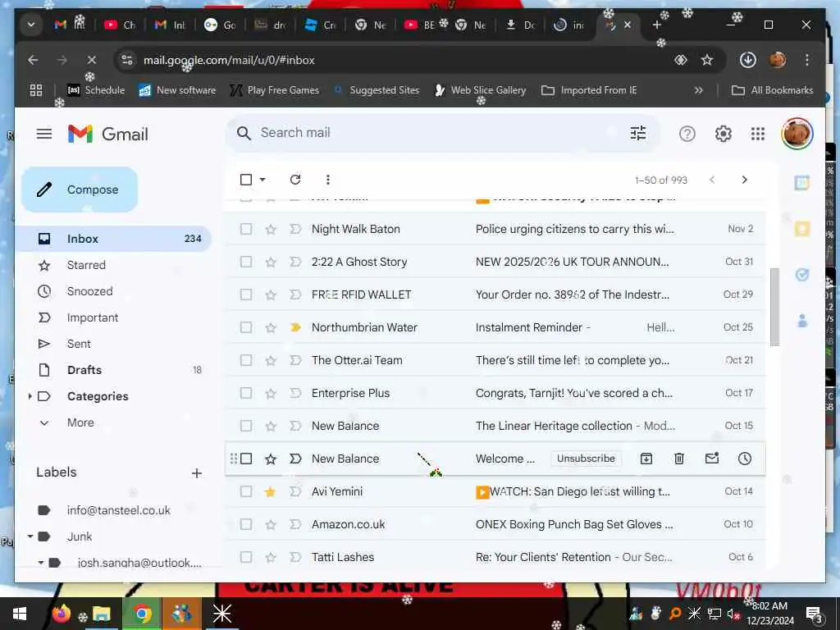Viewport: 840px width, 630px height.
Task: Bookmark this page star icon
Action: coord(707,60)
